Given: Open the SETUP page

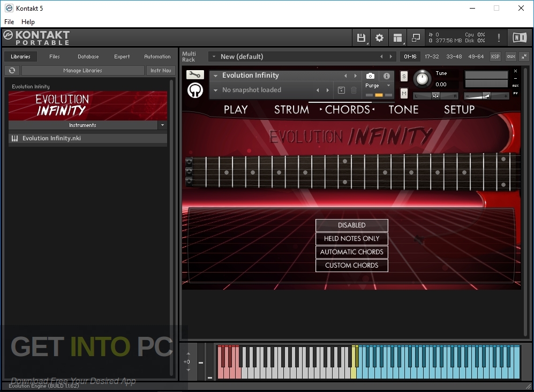Looking at the screenshot, I should tap(459, 110).
